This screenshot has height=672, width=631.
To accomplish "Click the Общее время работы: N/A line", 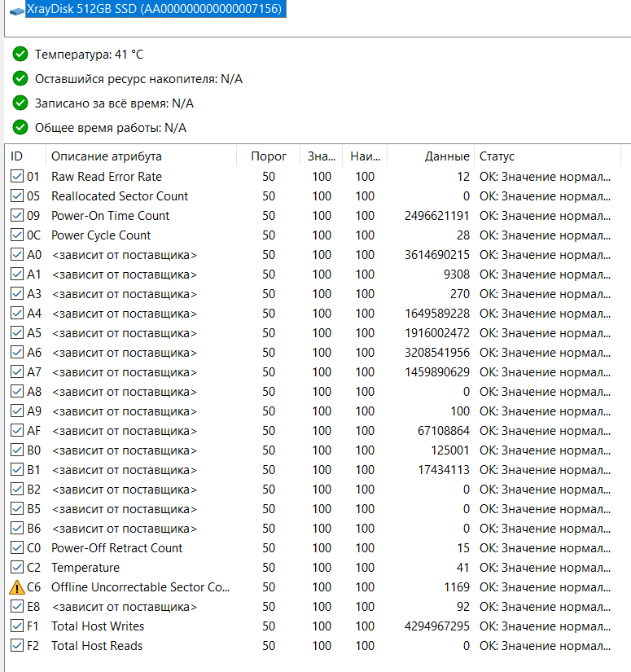I will 111,128.
